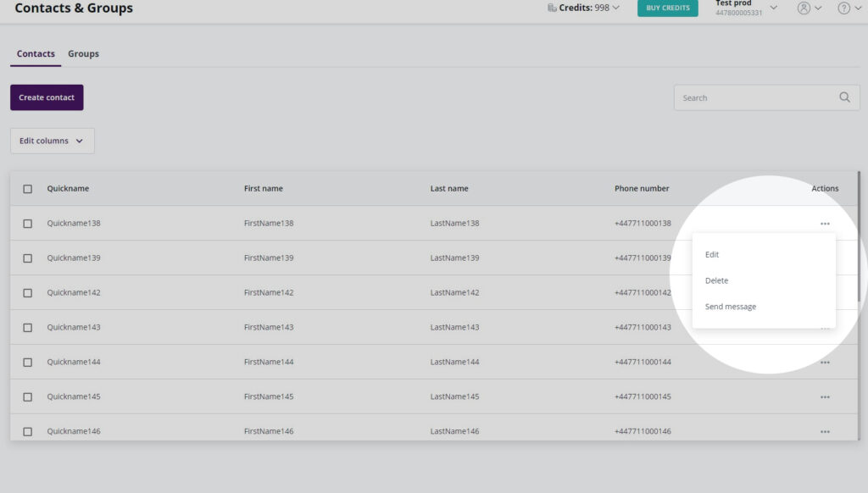Click the Buy Credits button
This screenshot has width=868, height=493.
coord(667,6)
